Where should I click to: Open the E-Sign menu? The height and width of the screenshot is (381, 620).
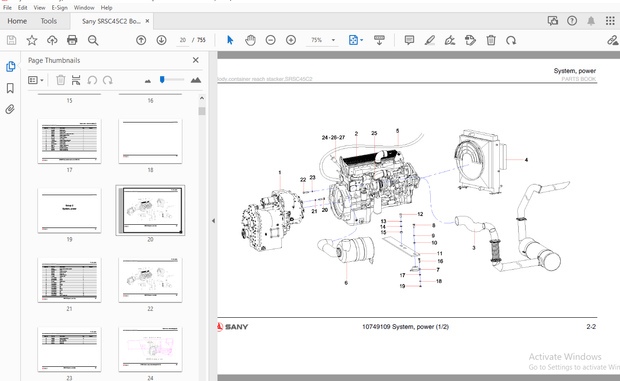pyautogui.click(x=60, y=8)
